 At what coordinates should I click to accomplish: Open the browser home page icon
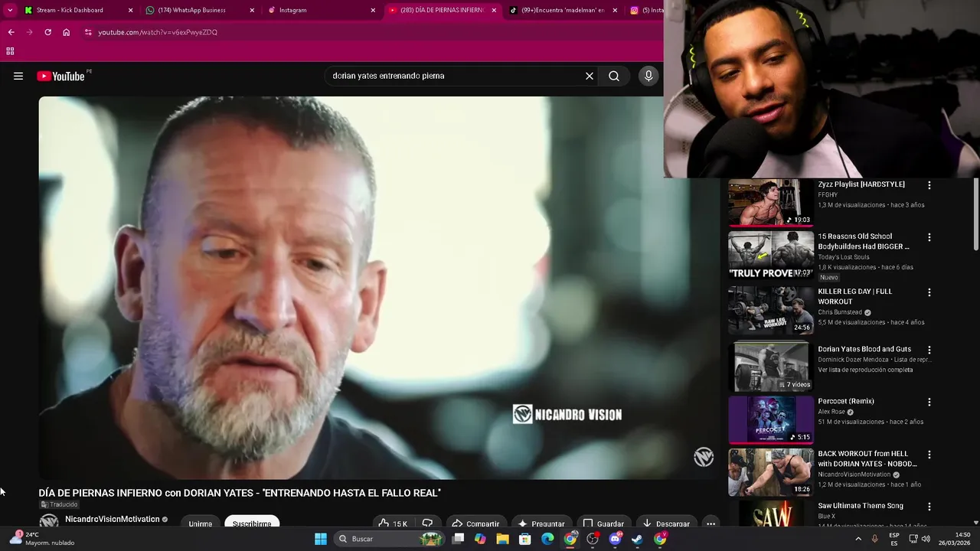point(67,32)
